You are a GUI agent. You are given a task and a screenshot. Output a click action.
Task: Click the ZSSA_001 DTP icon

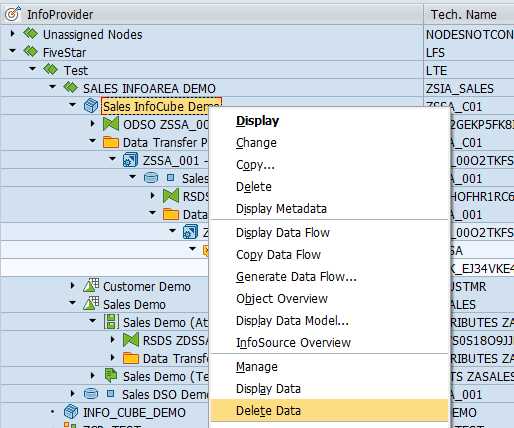point(130,160)
